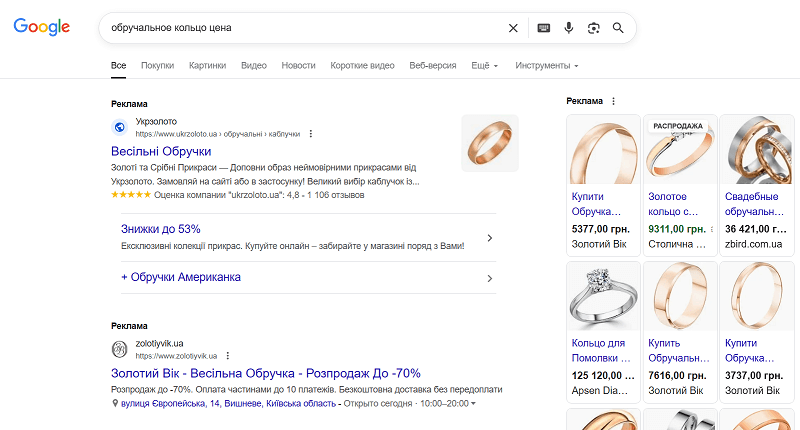Clear the search query with X icon
Screen dimensions: 800x430
coord(513,28)
